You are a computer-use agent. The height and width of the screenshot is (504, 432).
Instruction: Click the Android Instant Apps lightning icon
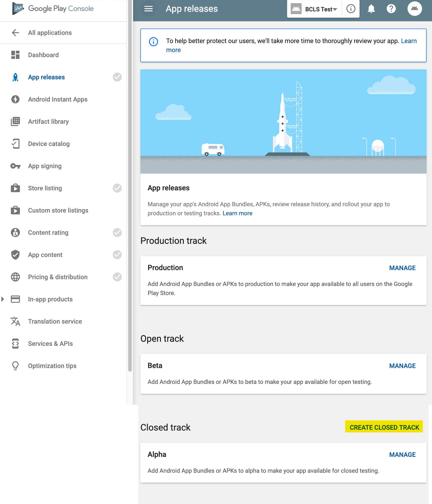(15, 99)
